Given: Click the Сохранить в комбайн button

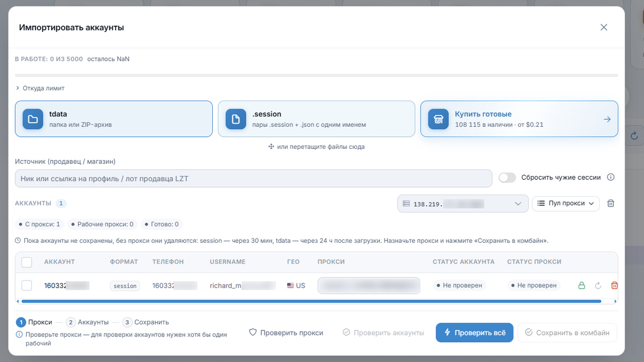Looking at the screenshot, I should coord(568,333).
